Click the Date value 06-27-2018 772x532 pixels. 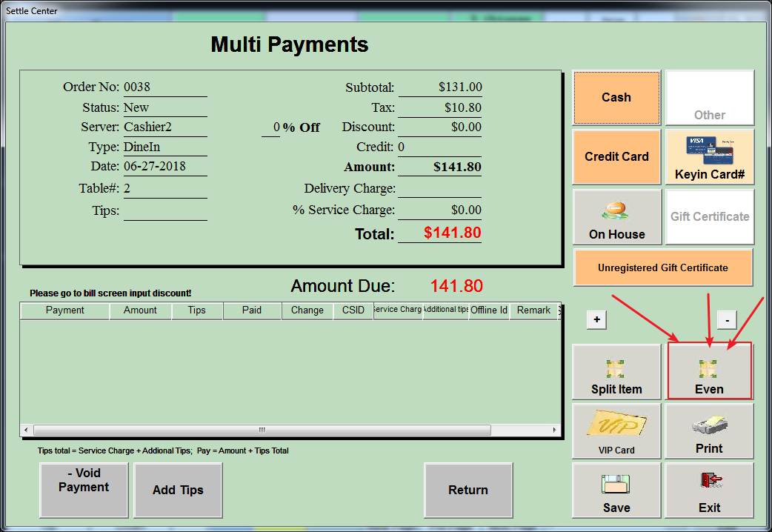[x=155, y=167]
